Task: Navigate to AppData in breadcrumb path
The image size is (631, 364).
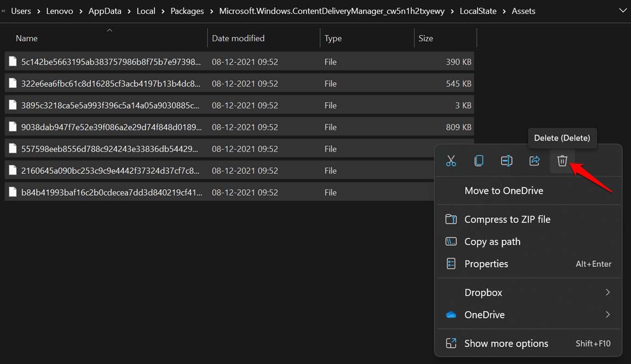Action: pos(105,11)
